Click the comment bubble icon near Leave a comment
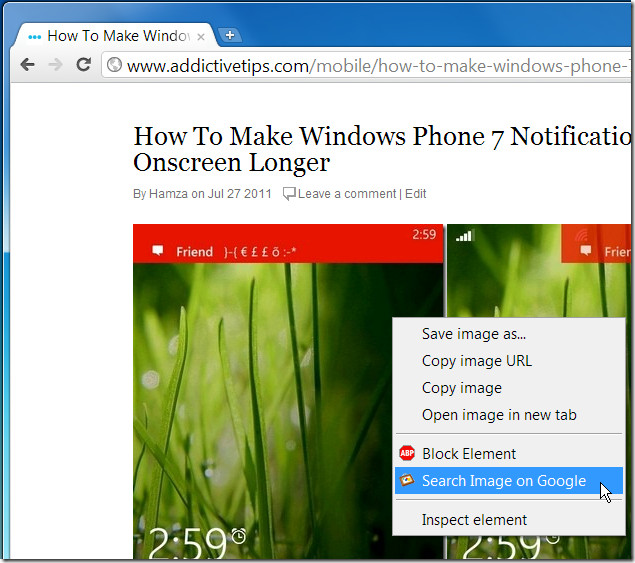Viewport: 635px width, 563px height. click(x=289, y=194)
